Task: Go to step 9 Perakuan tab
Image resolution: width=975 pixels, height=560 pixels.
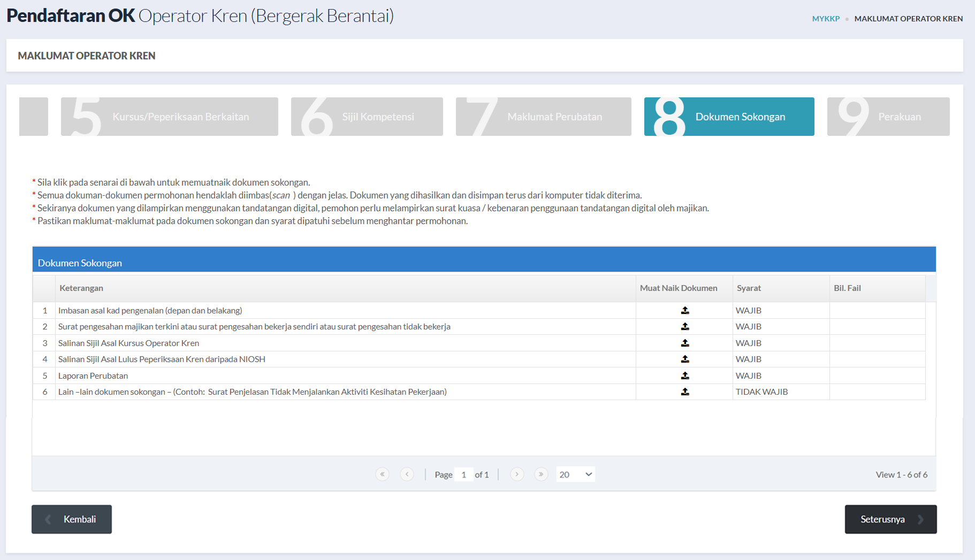Action: [x=888, y=117]
